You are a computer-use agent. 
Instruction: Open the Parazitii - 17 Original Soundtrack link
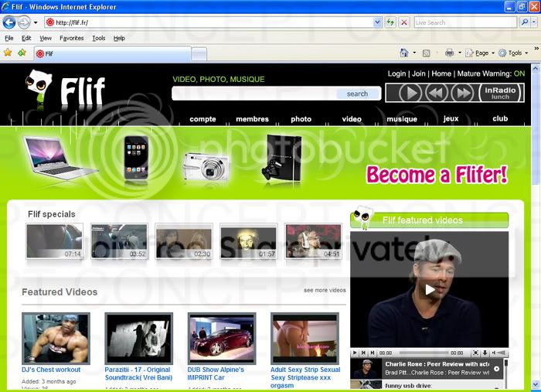coord(138,373)
